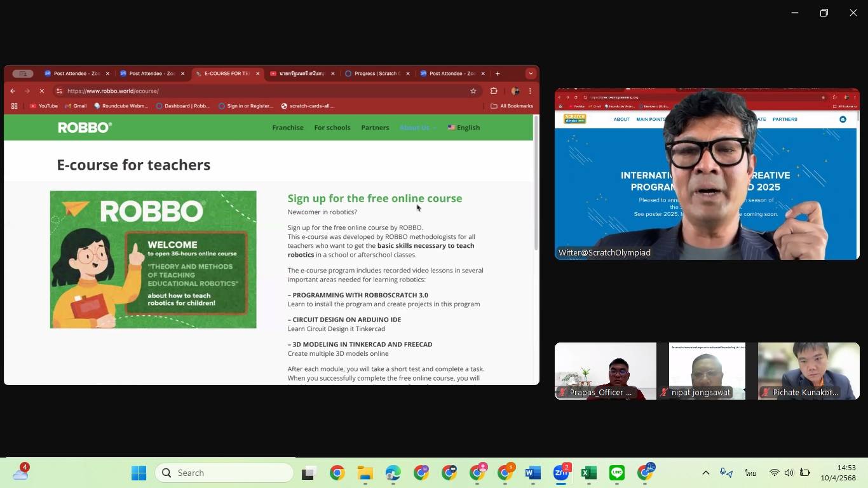Click ROBBO logo in green header
Screen dimensions: 868x488
click(85, 128)
